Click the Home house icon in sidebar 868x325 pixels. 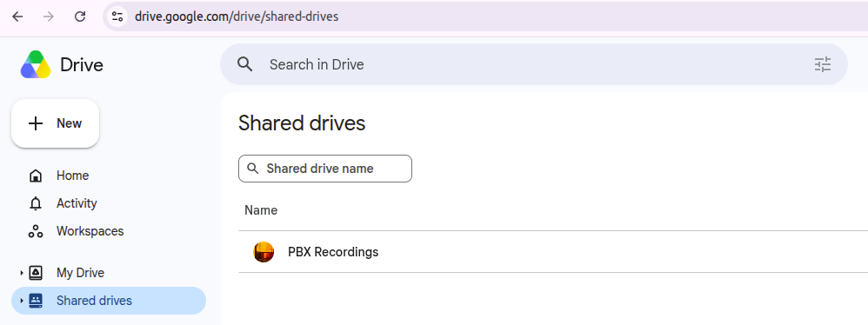(x=36, y=176)
